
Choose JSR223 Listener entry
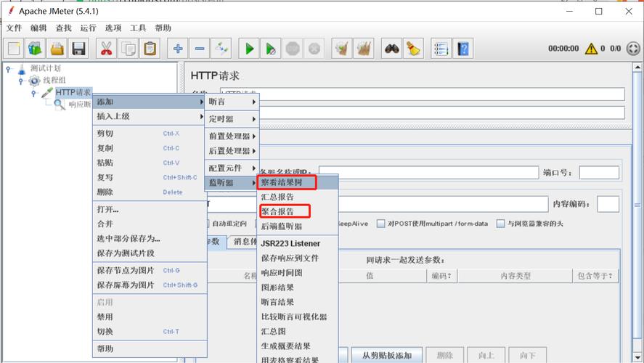(x=298, y=243)
